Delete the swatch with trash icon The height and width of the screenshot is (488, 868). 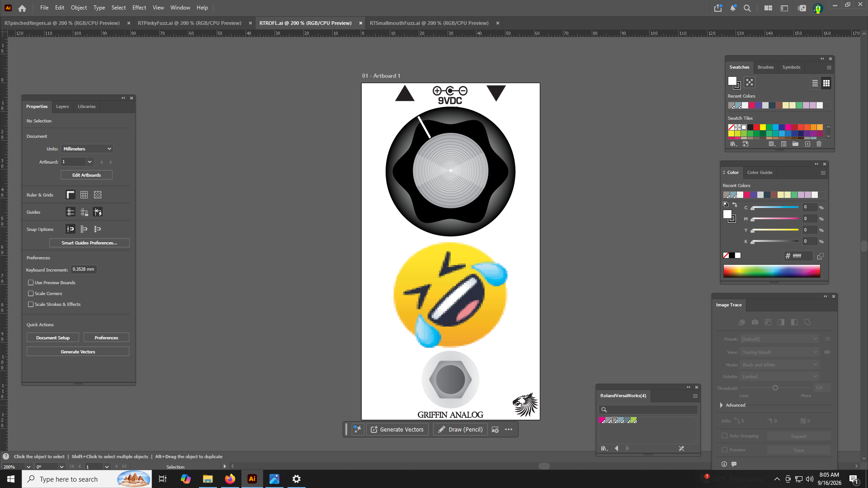tap(819, 144)
